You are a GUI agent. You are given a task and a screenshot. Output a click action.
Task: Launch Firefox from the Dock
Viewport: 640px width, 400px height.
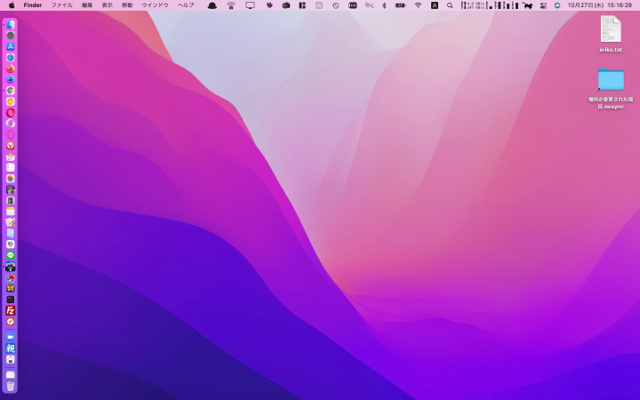click(10, 69)
